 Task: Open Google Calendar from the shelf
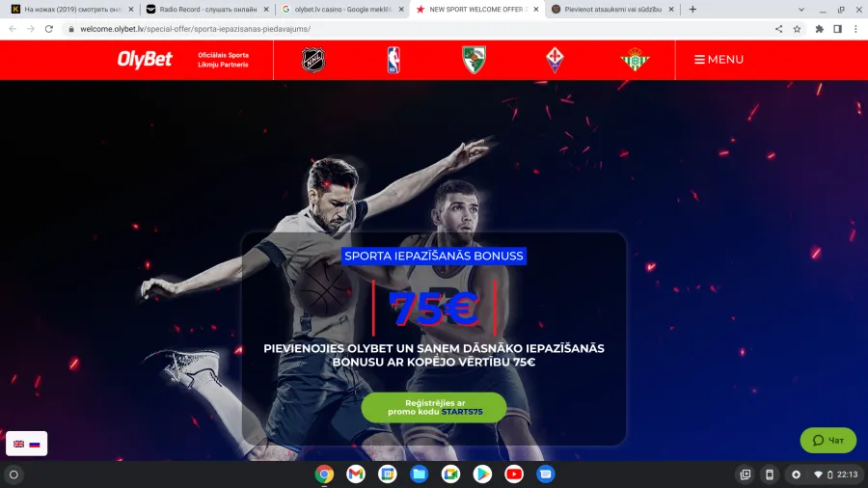tap(388, 474)
